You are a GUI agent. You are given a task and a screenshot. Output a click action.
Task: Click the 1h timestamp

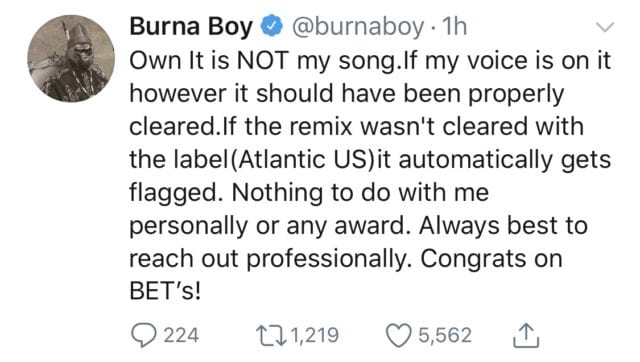[455, 27]
